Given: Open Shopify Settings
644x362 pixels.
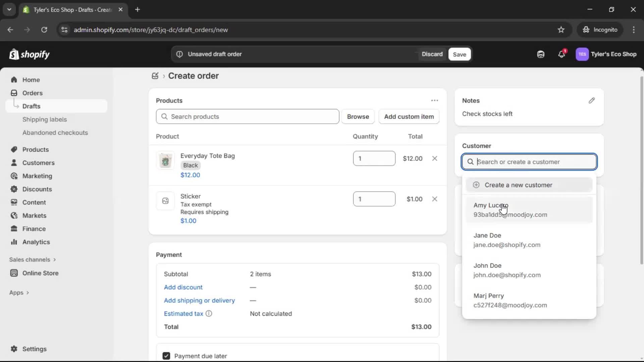Looking at the screenshot, I should pos(34,349).
